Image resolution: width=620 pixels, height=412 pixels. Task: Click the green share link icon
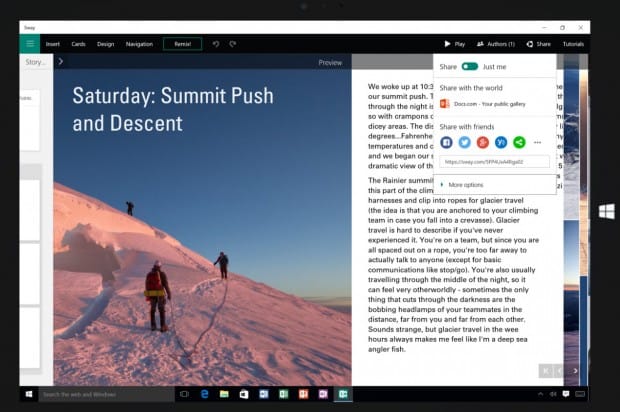point(519,142)
